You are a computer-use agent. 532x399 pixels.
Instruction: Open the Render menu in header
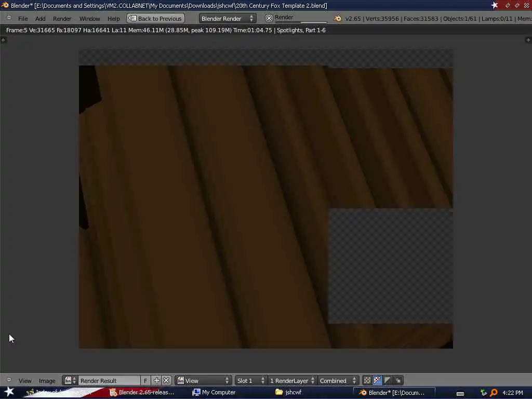tap(62, 19)
